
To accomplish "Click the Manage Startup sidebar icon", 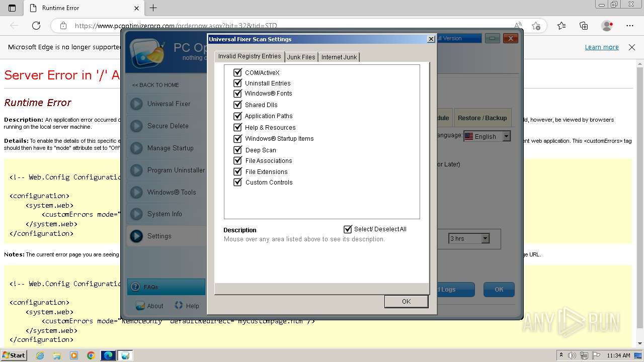I will [136, 148].
